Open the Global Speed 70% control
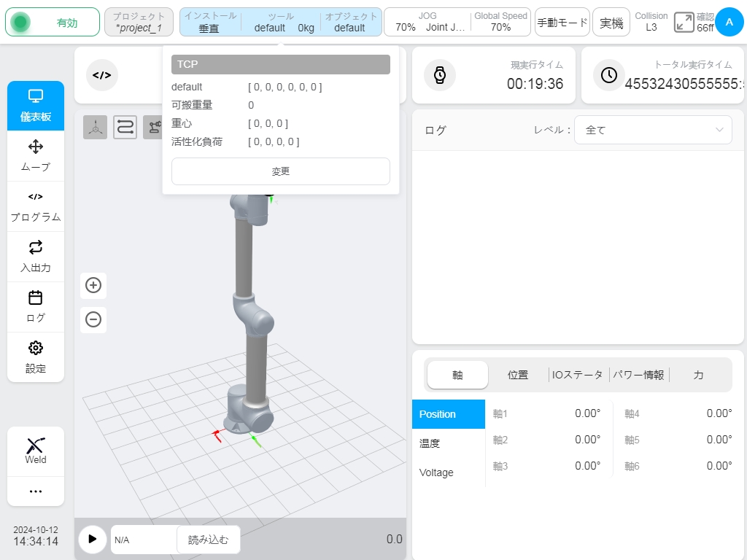The height and width of the screenshot is (560, 747). point(500,22)
